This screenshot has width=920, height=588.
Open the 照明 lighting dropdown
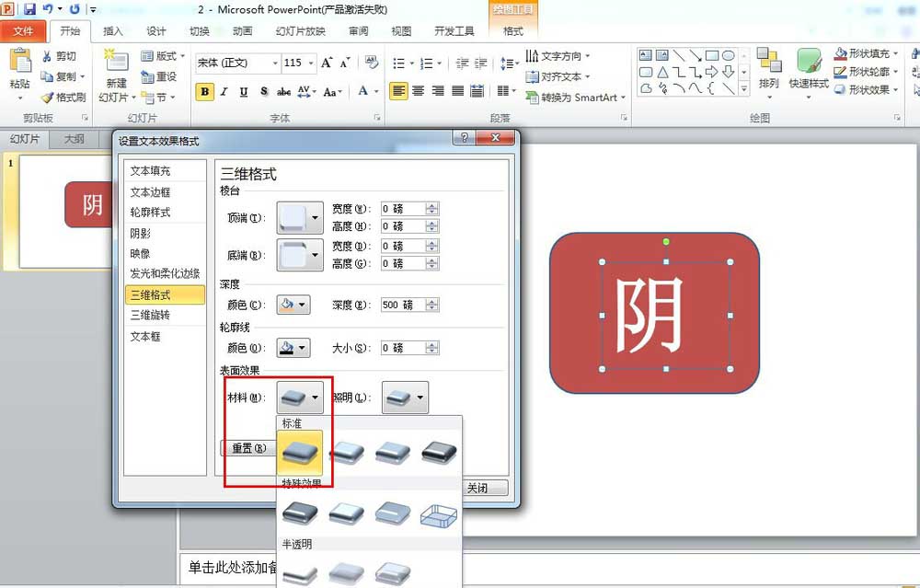(403, 397)
